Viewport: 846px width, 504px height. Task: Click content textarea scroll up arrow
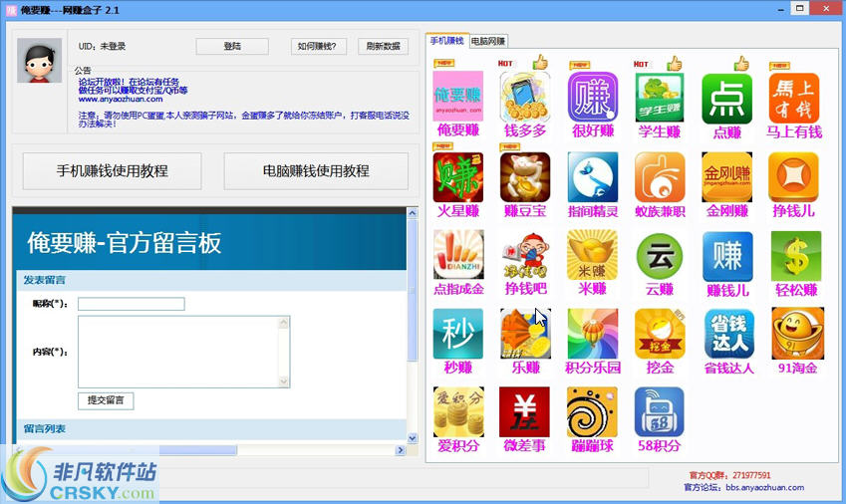(284, 324)
